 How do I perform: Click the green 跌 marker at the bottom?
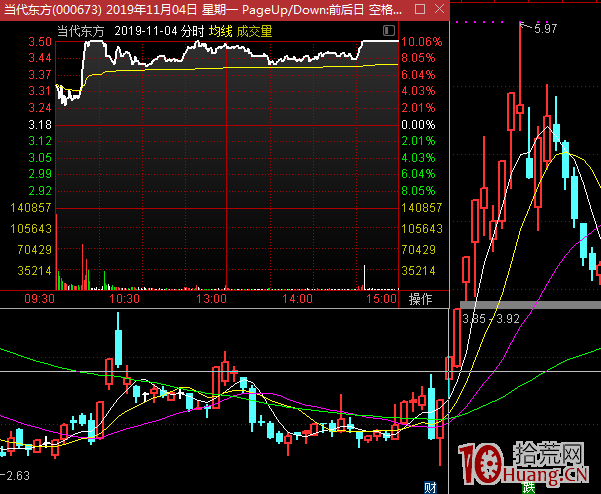point(529,488)
